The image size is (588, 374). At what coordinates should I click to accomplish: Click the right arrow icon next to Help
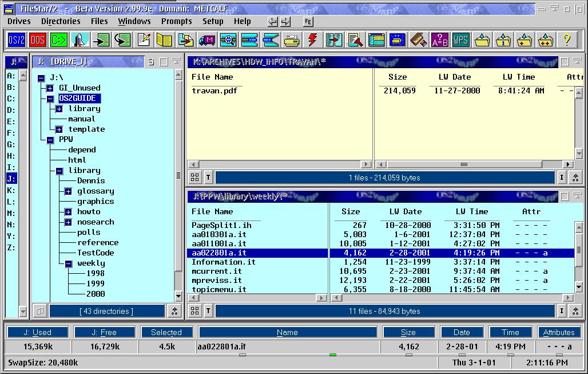(x=286, y=22)
